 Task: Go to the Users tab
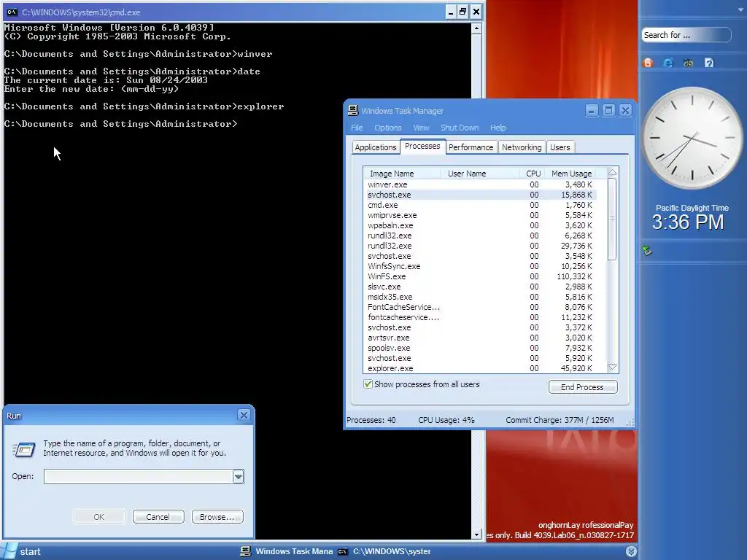[x=560, y=147]
